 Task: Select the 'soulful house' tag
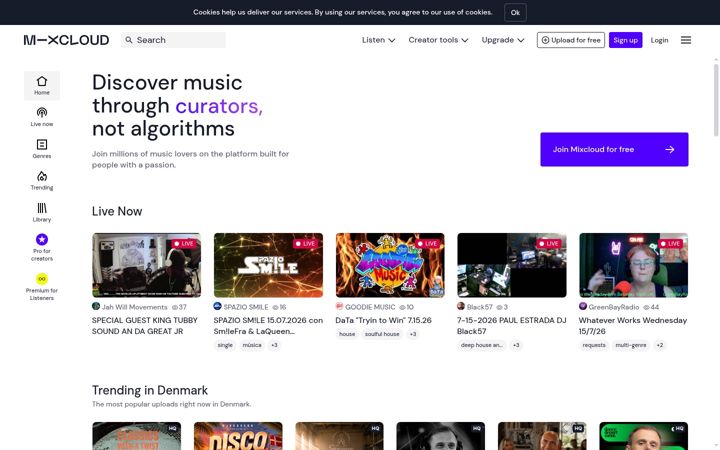tap(382, 334)
